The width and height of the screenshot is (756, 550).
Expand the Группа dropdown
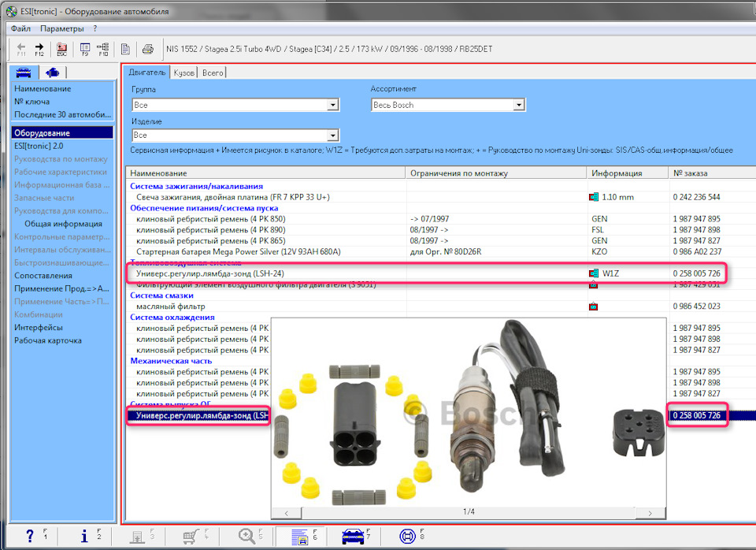333,105
